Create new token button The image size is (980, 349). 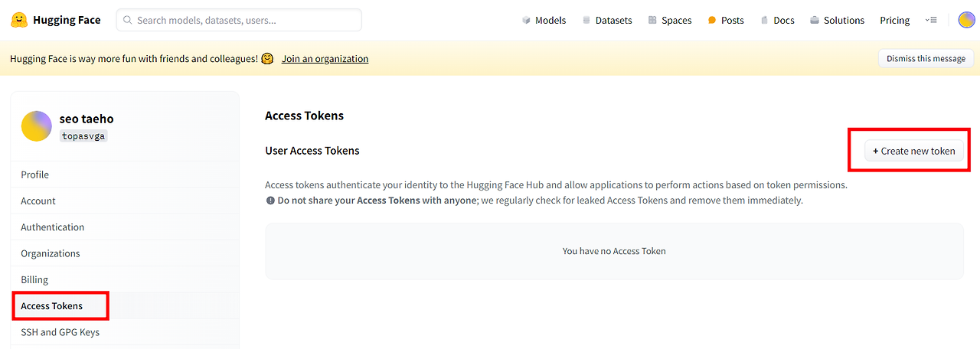pos(914,151)
